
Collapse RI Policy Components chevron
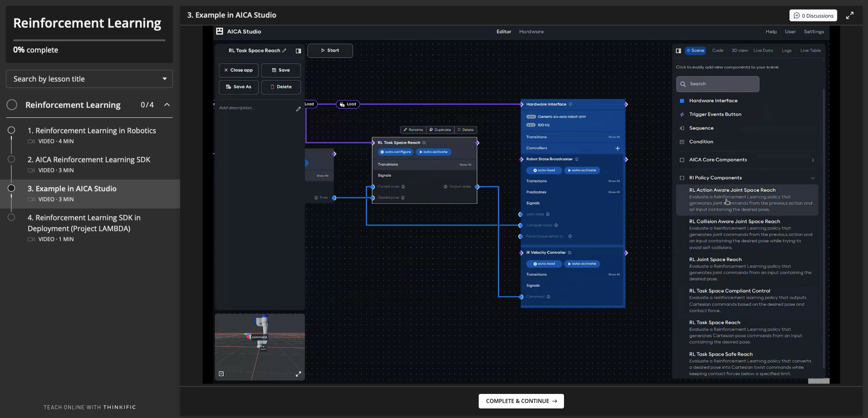pyautogui.click(x=812, y=178)
